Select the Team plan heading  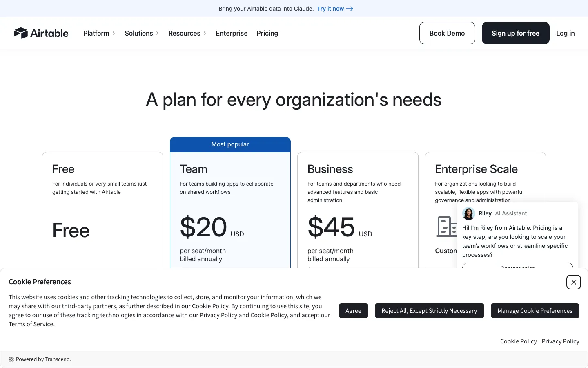pos(194,169)
